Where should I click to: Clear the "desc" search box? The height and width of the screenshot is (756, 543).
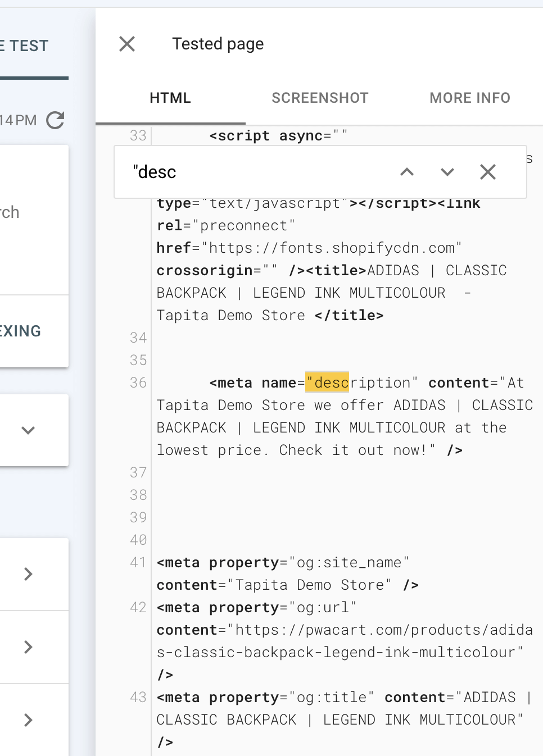coord(488,172)
